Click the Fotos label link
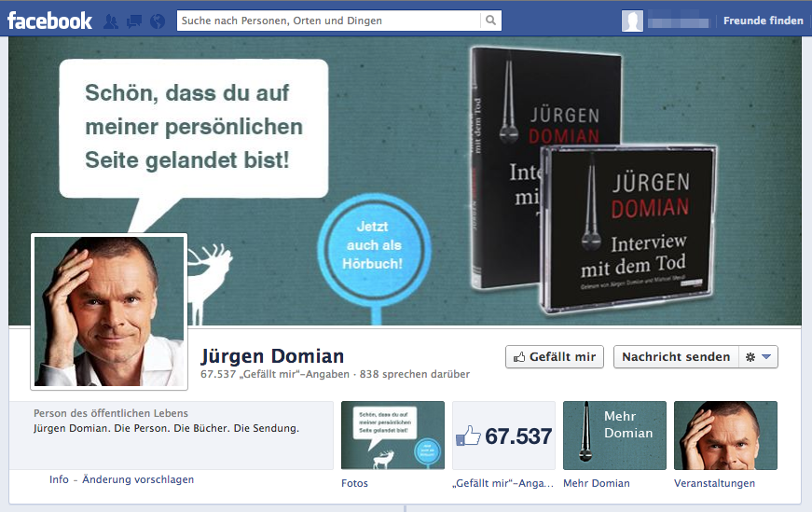 point(355,483)
